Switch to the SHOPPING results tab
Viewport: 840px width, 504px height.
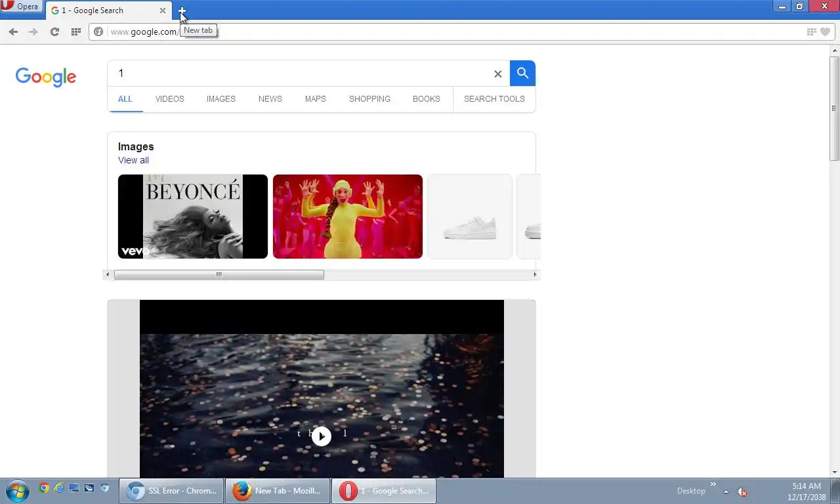369,99
